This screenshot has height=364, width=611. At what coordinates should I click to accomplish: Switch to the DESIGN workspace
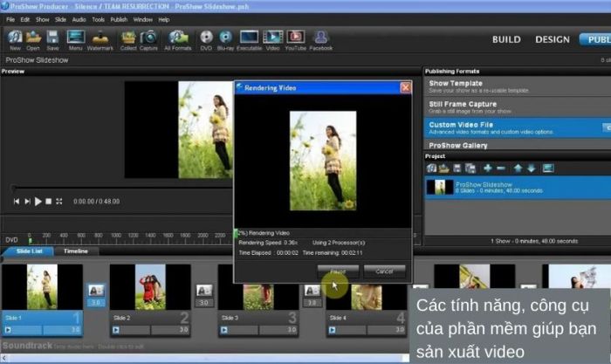coord(553,39)
